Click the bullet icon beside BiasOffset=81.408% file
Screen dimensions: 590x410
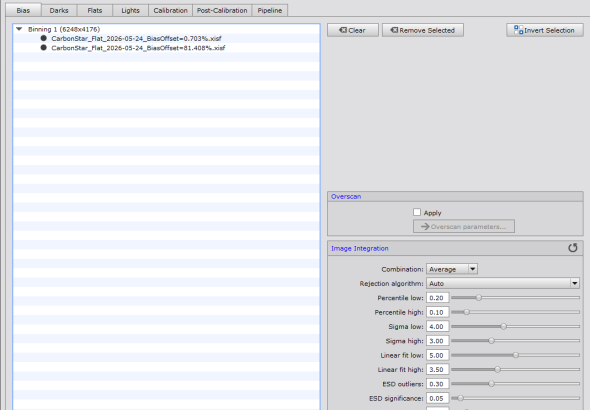click(44, 48)
